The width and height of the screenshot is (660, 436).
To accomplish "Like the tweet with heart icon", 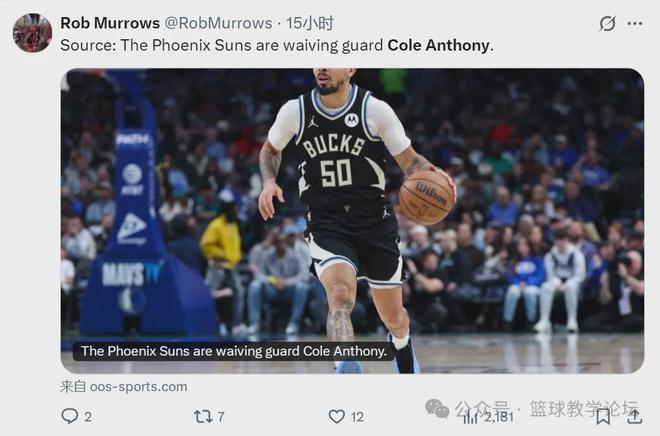I will (x=337, y=416).
